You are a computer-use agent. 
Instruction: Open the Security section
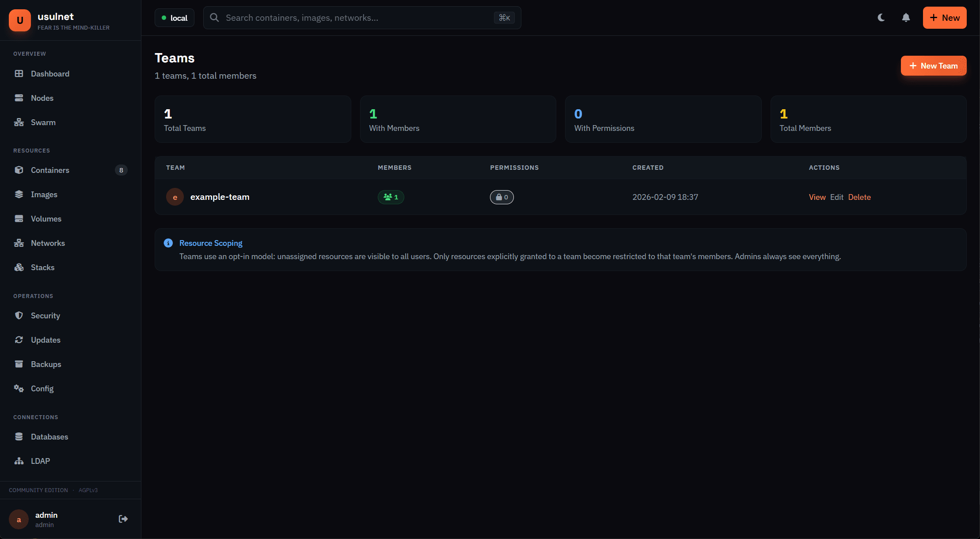coord(46,315)
